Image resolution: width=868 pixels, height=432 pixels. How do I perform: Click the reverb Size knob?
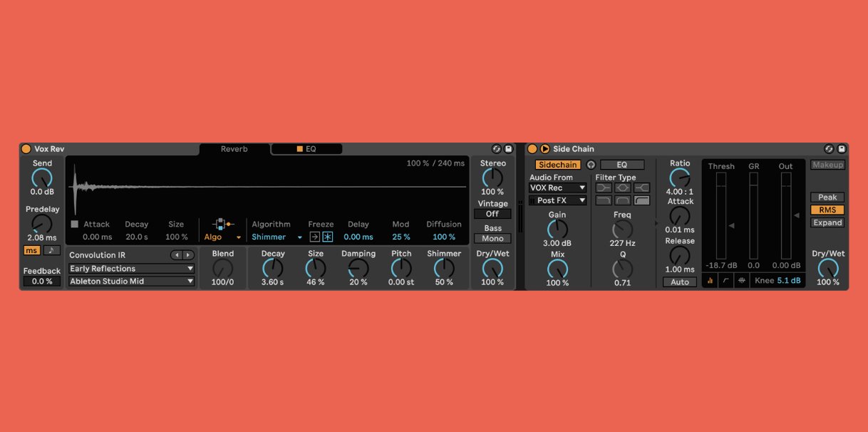[x=316, y=268]
